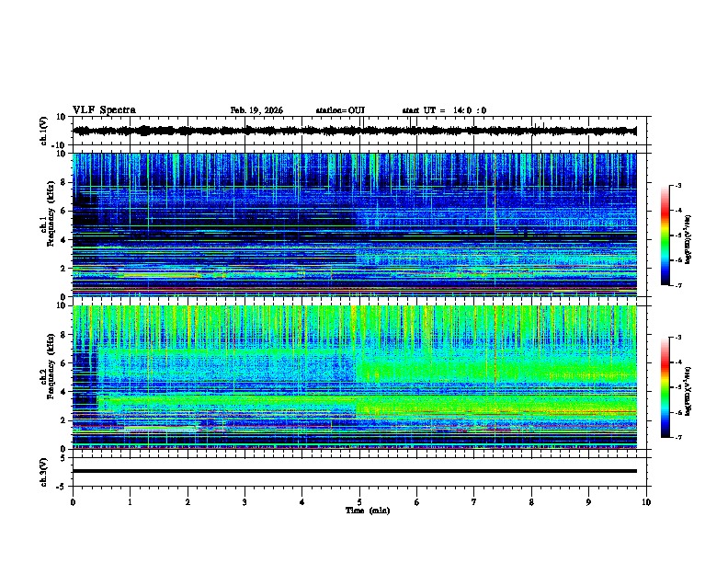
Task: Click the "-7" label on ch.1 color bar
Action: pos(677,286)
